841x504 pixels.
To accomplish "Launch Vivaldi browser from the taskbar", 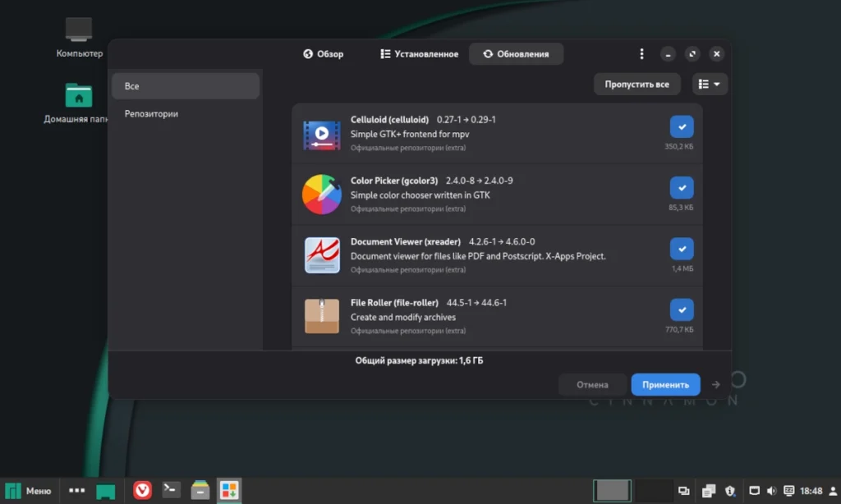I will 142,490.
